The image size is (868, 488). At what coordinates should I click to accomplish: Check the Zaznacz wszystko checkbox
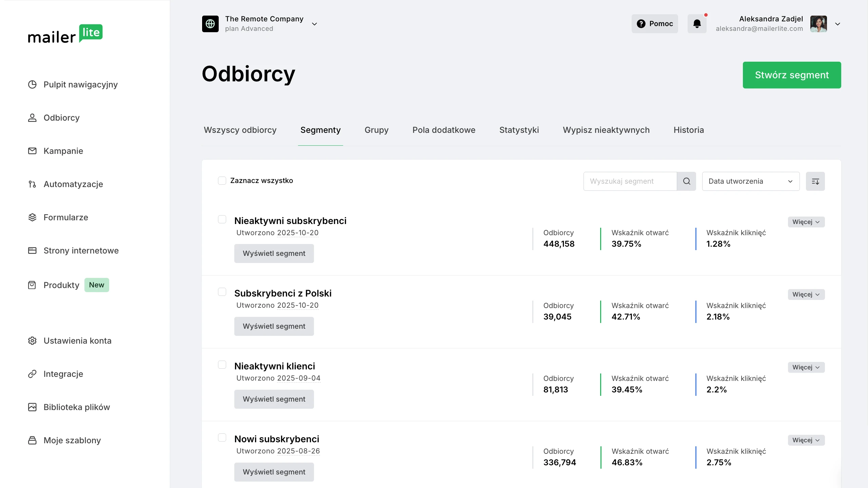[x=222, y=181]
